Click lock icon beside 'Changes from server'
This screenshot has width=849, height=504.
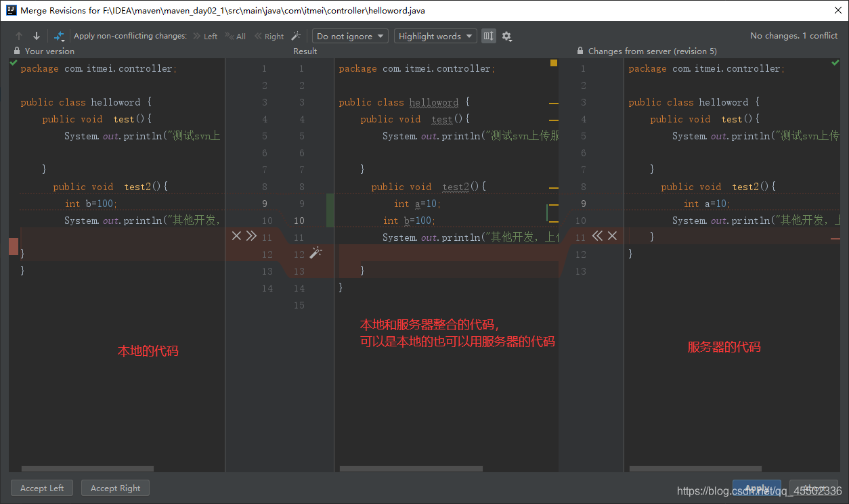pyautogui.click(x=580, y=51)
